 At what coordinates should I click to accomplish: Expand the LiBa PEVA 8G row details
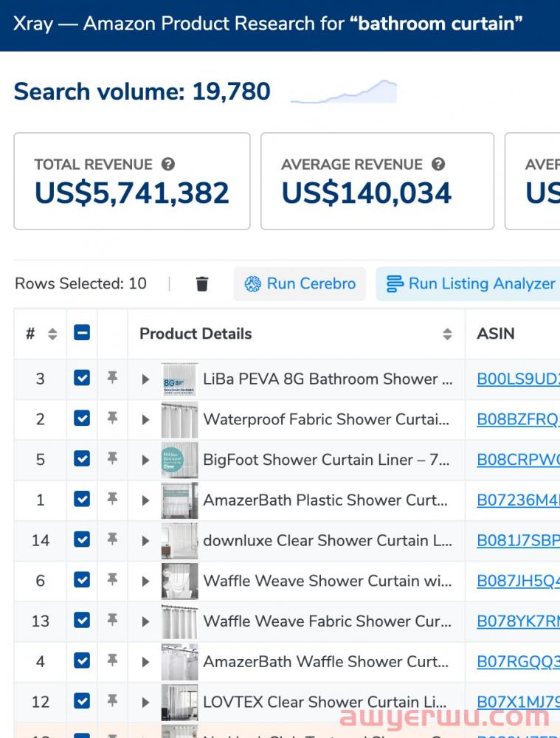tap(145, 379)
